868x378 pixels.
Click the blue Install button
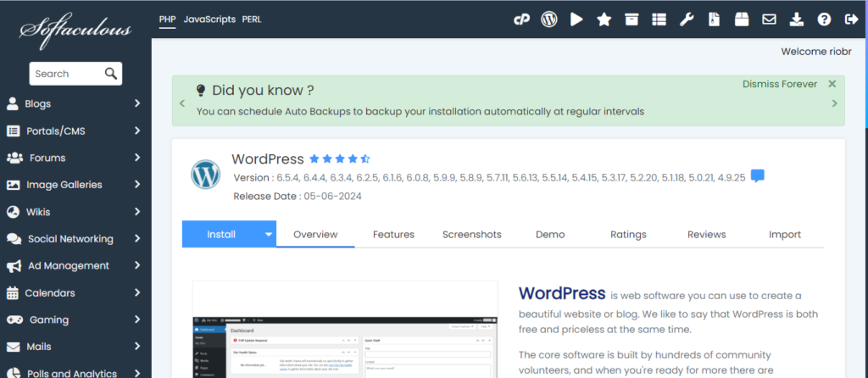tap(221, 234)
